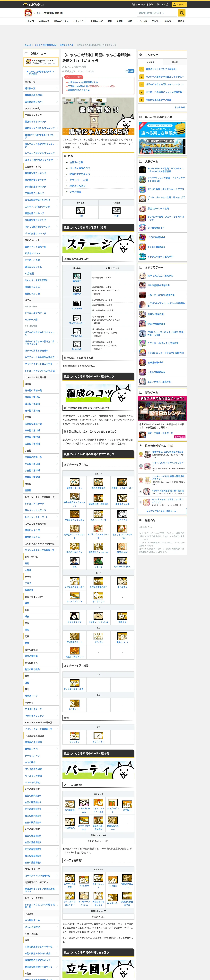The height and width of the screenshot is (980, 210).
Task: Expand 宇宙編の攻略一覧 sidebar row arrow
Action: tap(57, 457)
